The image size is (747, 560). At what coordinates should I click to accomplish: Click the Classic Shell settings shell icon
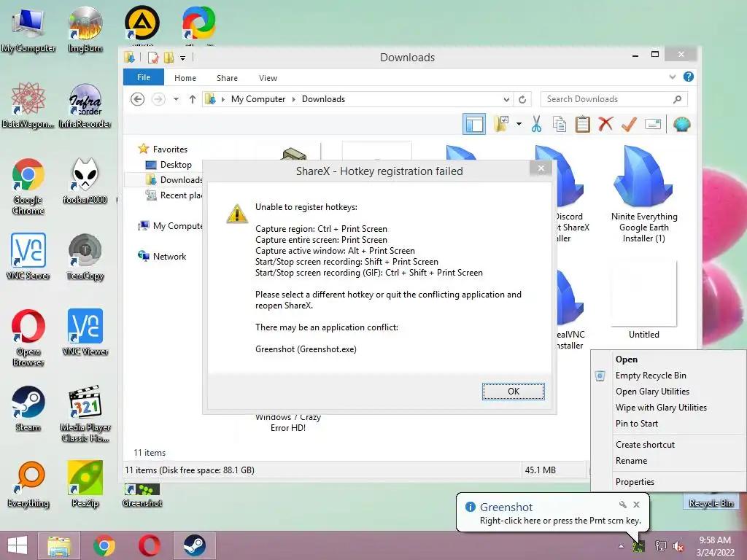pyautogui.click(x=682, y=124)
